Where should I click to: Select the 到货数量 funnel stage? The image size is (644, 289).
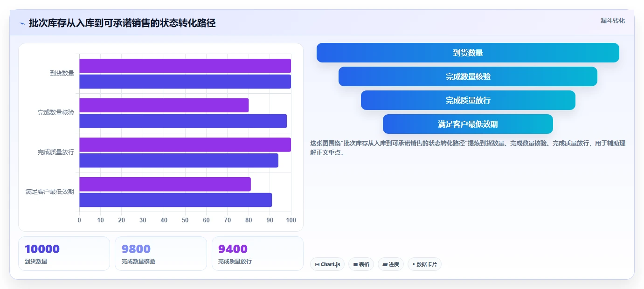[x=468, y=53]
